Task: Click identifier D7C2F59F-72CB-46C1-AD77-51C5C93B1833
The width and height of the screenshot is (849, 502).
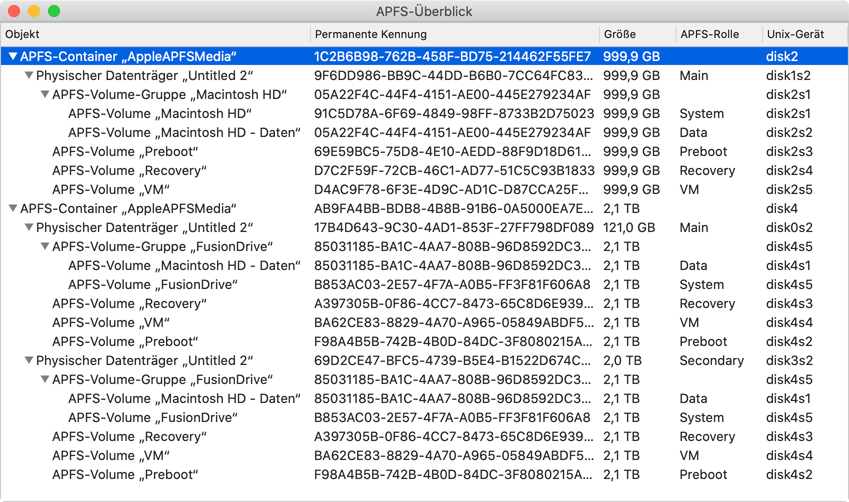Action: [x=454, y=171]
